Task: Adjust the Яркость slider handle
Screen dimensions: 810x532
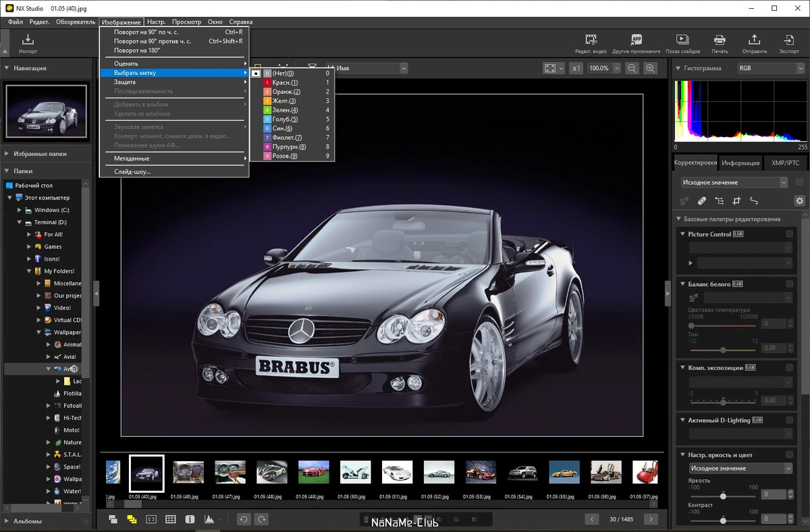Action: click(723, 496)
